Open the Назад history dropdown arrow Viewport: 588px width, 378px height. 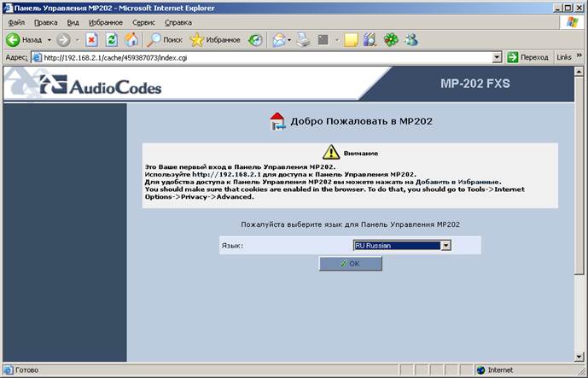pyautogui.click(x=49, y=40)
